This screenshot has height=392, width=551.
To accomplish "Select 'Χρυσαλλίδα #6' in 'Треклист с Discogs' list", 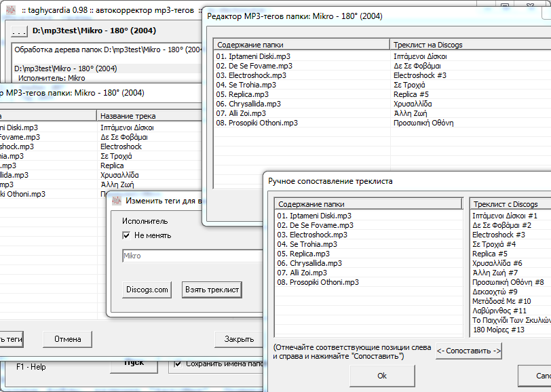I will coord(497,263).
